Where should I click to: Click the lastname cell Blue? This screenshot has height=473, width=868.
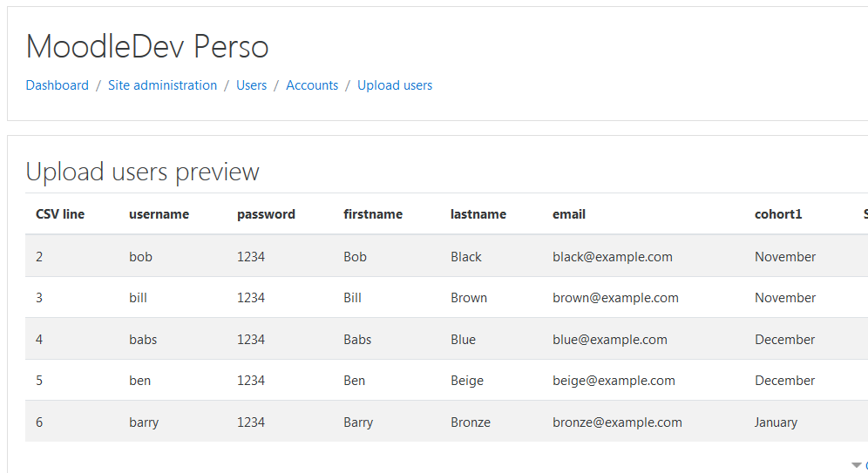point(463,339)
